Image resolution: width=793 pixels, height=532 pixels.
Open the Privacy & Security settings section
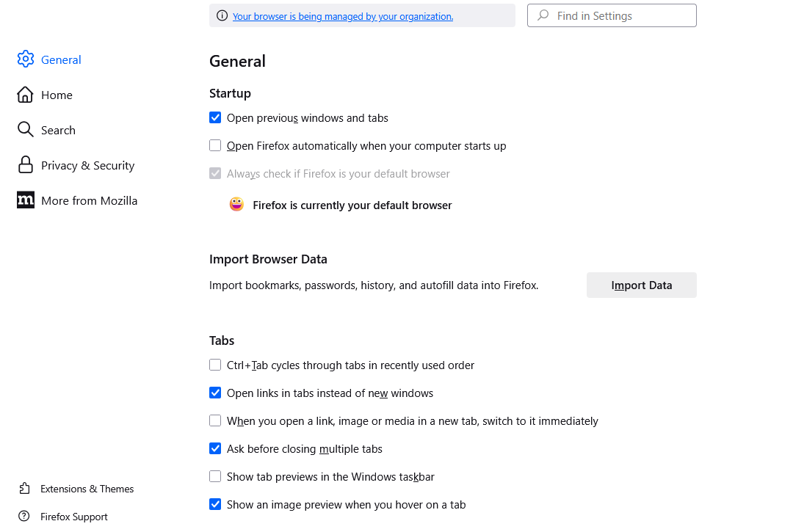coord(87,165)
